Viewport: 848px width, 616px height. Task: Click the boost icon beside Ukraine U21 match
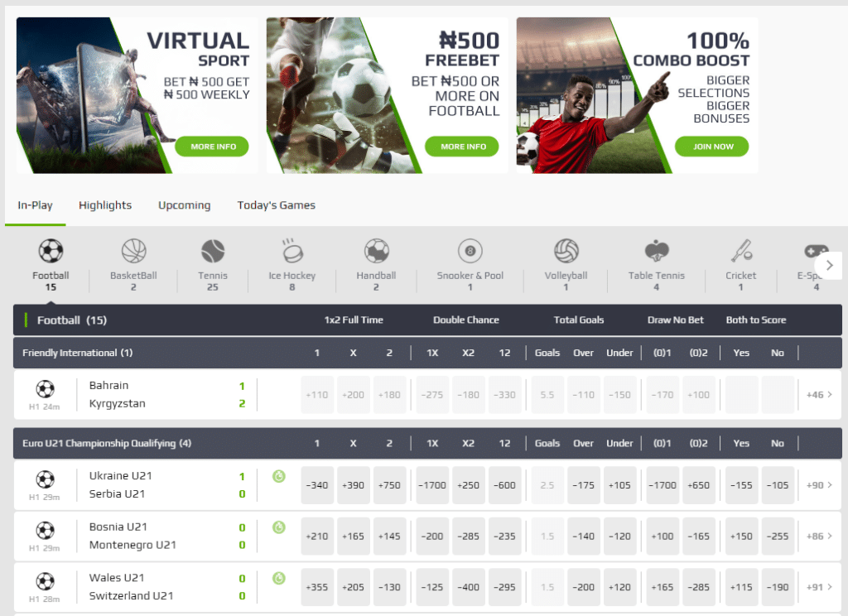[x=278, y=476]
